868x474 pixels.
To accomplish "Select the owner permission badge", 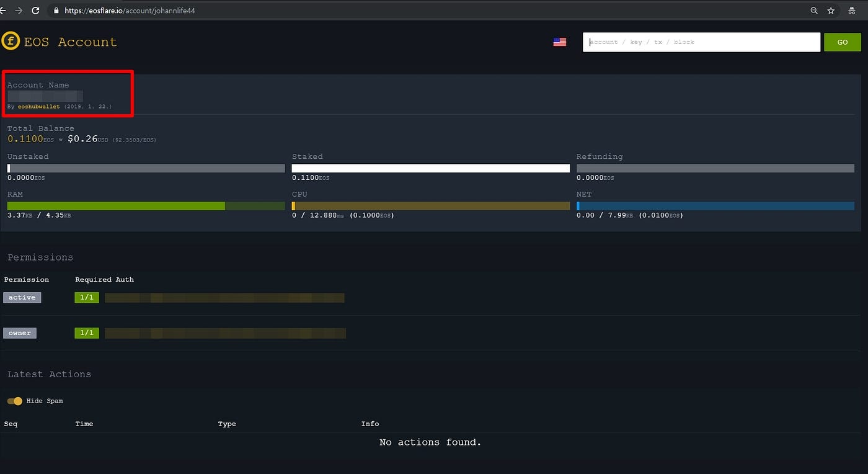I will pyautogui.click(x=20, y=333).
